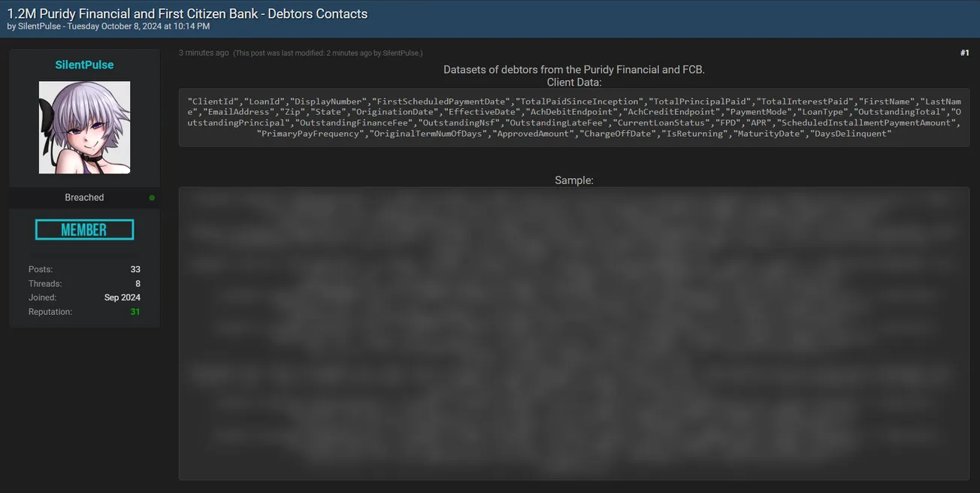This screenshot has width=980, height=493.
Task: Click the "3 minutes ago" post timestamp
Action: coord(204,53)
